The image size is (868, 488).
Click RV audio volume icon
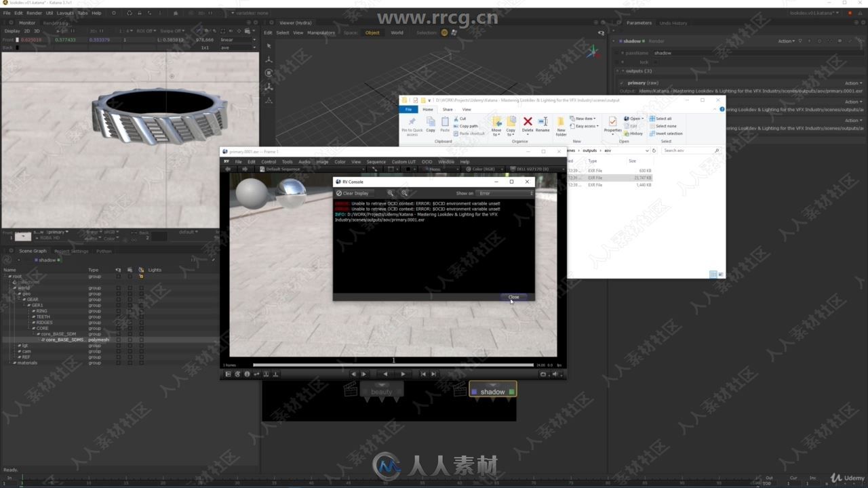pos(555,374)
